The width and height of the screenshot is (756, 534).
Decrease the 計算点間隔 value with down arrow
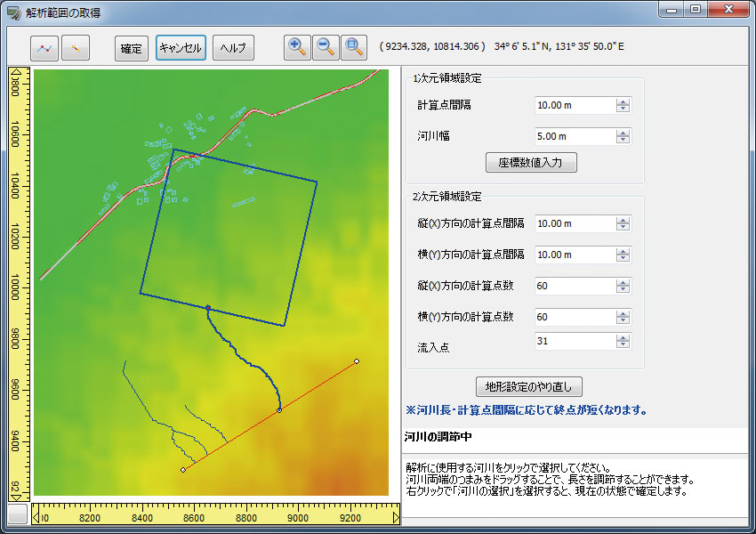[623, 109]
